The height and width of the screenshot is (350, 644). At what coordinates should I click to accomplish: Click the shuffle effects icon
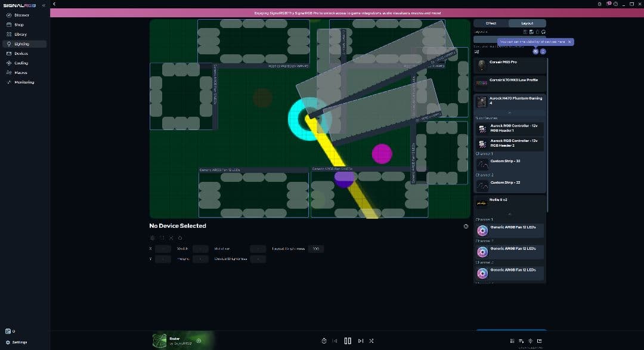click(371, 341)
